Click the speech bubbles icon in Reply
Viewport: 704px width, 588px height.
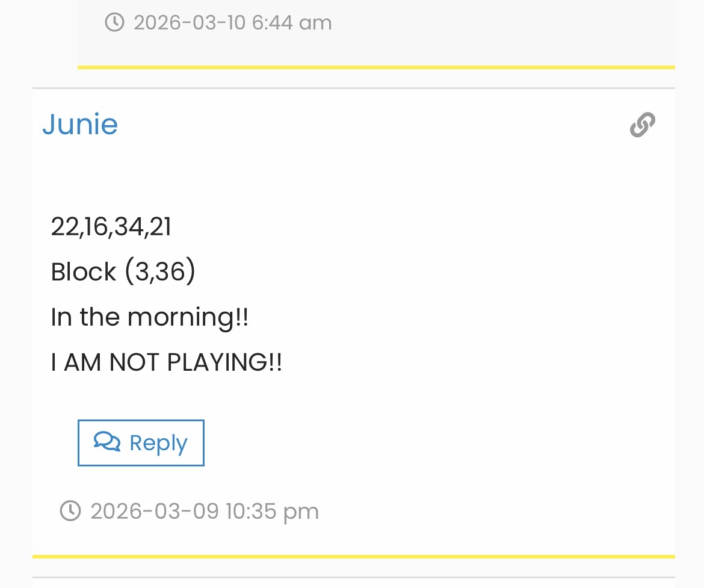tap(107, 442)
